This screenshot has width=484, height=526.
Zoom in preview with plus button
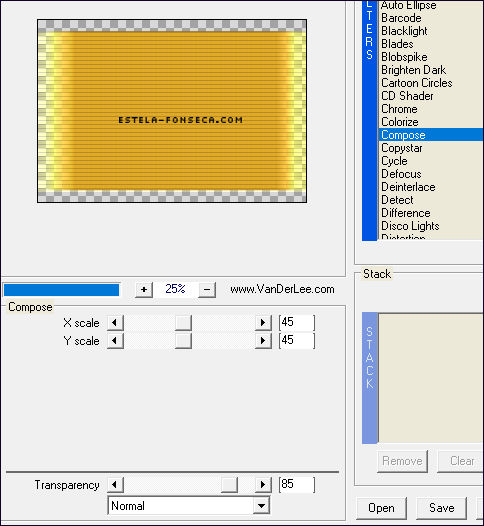click(x=144, y=289)
